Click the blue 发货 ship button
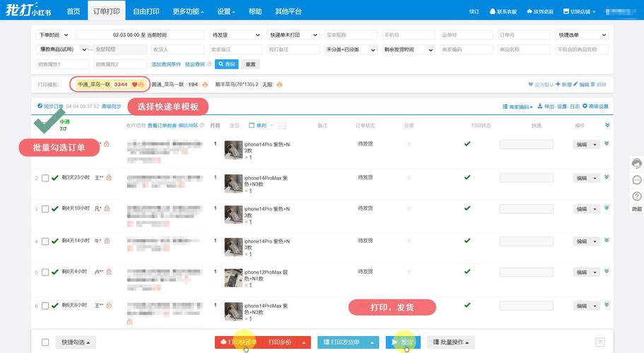The image size is (644, 353). (403, 342)
